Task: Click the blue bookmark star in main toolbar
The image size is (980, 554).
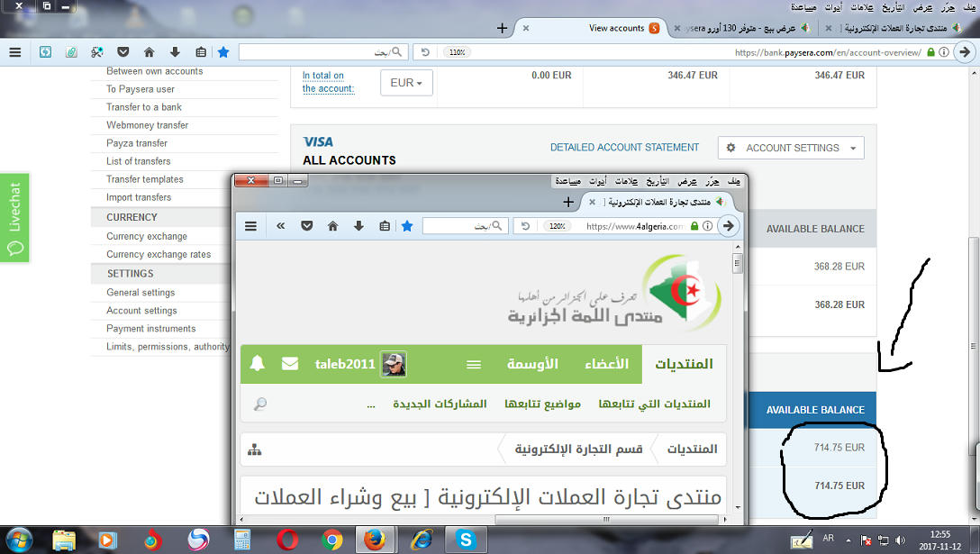Action: click(223, 52)
